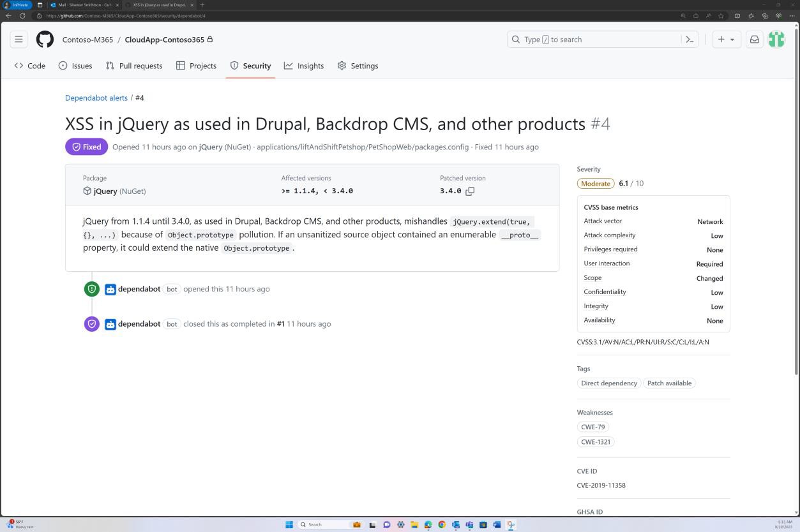The image size is (800, 532).
Task: Click the dependabot bot avatar on the opened event
Action: coord(110,289)
